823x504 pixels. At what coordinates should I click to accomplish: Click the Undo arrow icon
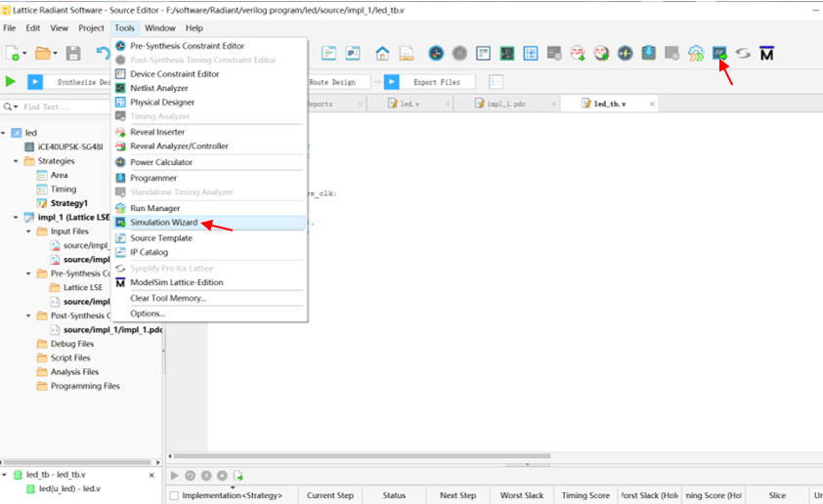[103, 53]
